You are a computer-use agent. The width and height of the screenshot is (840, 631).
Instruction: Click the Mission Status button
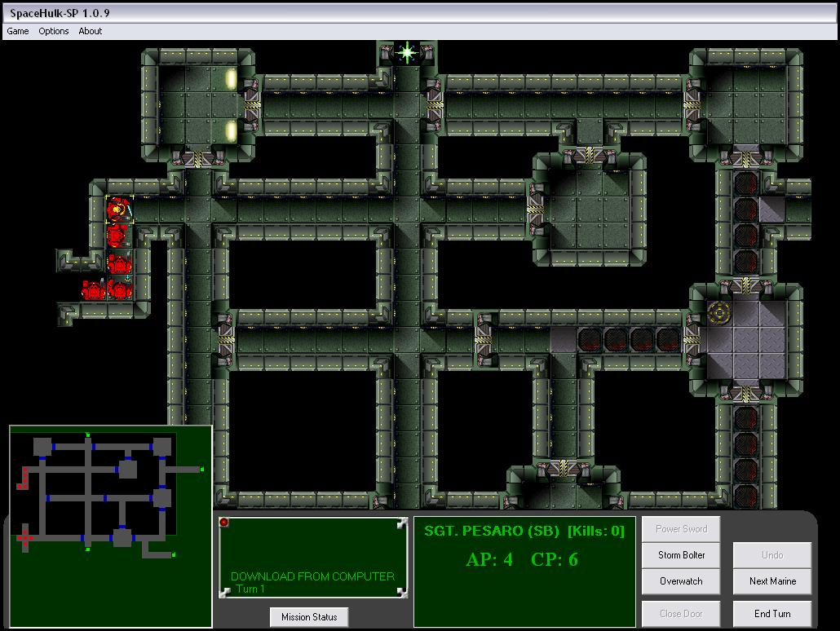click(309, 617)
